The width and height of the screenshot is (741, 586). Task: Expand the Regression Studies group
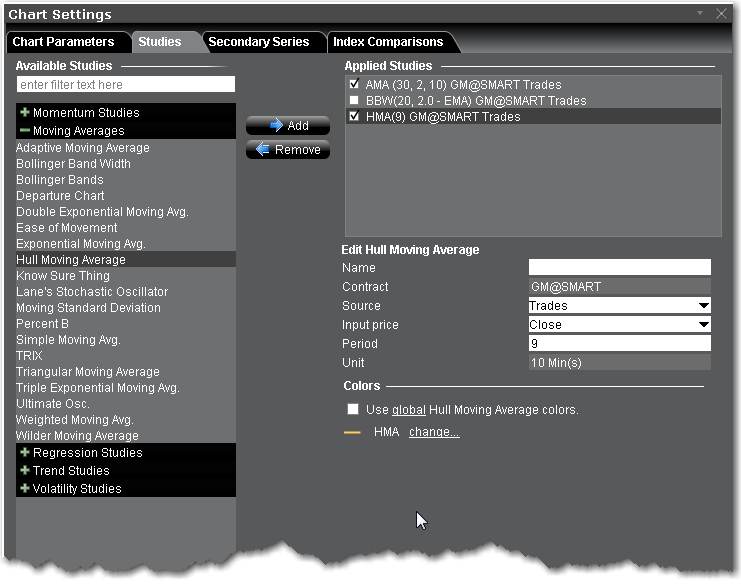25,453
